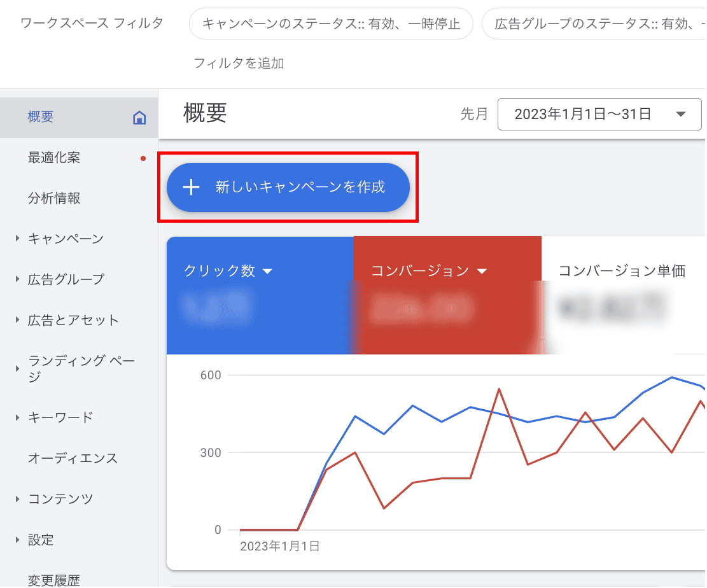Click the 広告グループのステータス filter chip
Viewport: 707px width, 588px height.
(594, 24)
